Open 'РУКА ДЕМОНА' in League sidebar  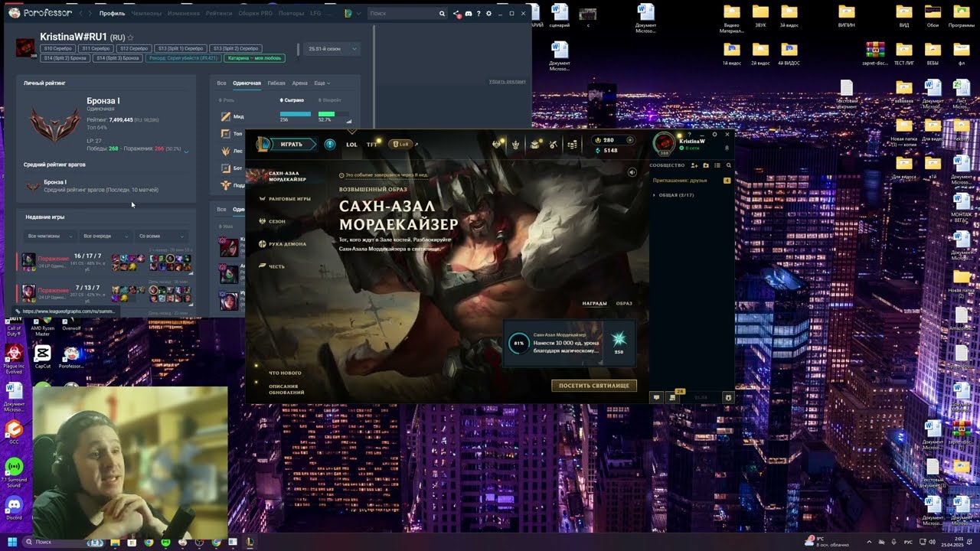tap(287, 244)
